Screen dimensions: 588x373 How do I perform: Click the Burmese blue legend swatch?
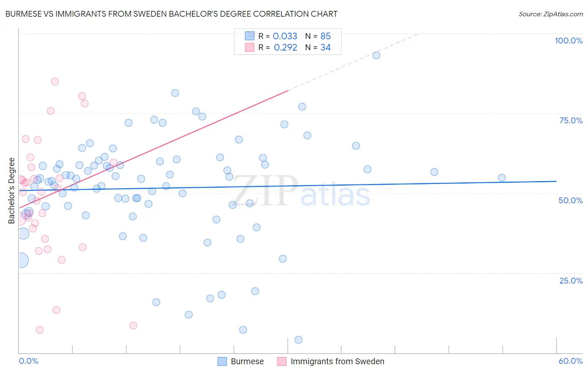pyautogui.click(x=222, y=361)
